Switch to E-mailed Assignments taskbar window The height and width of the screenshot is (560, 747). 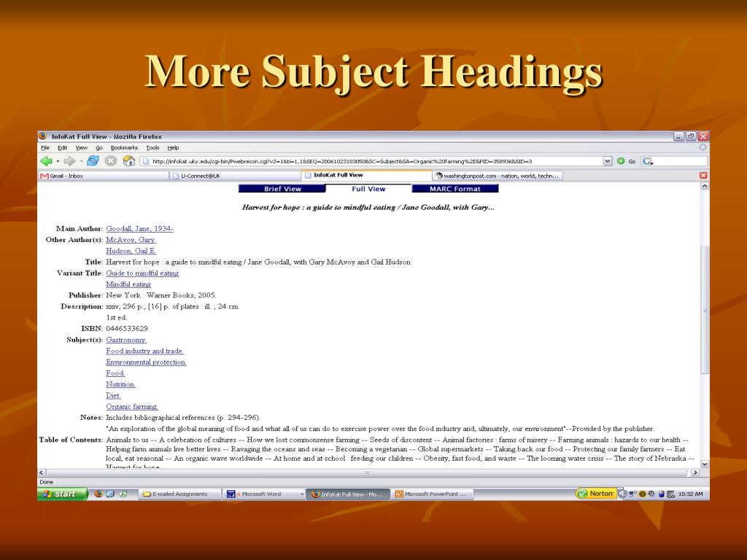[x=180, y=494]
